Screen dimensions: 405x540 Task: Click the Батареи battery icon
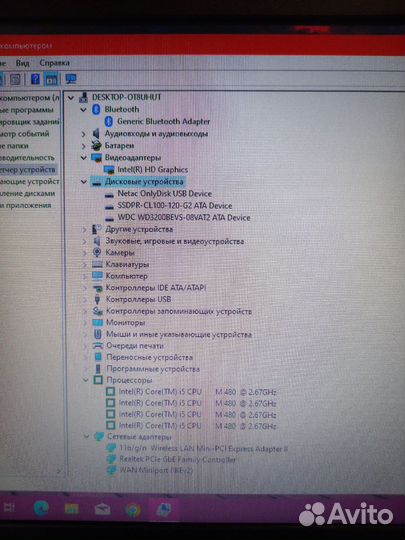point(96,146)
